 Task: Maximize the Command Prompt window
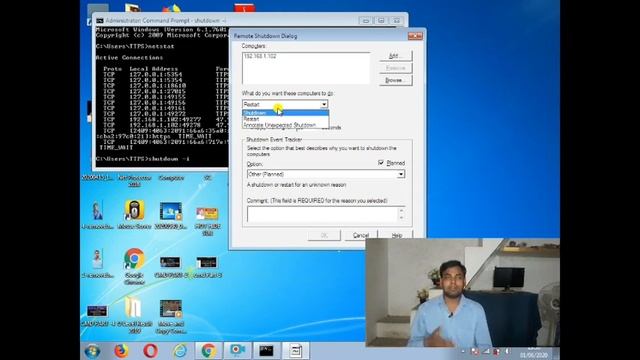click(381, 20)
